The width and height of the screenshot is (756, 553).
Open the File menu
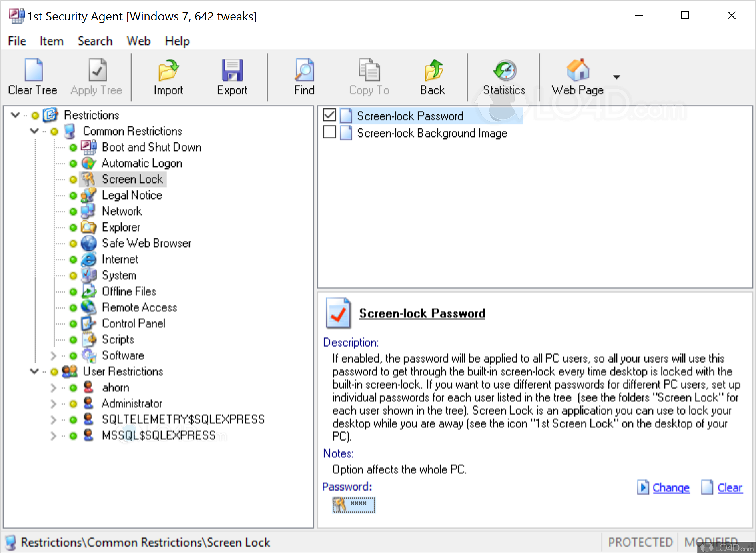[17, 41]
